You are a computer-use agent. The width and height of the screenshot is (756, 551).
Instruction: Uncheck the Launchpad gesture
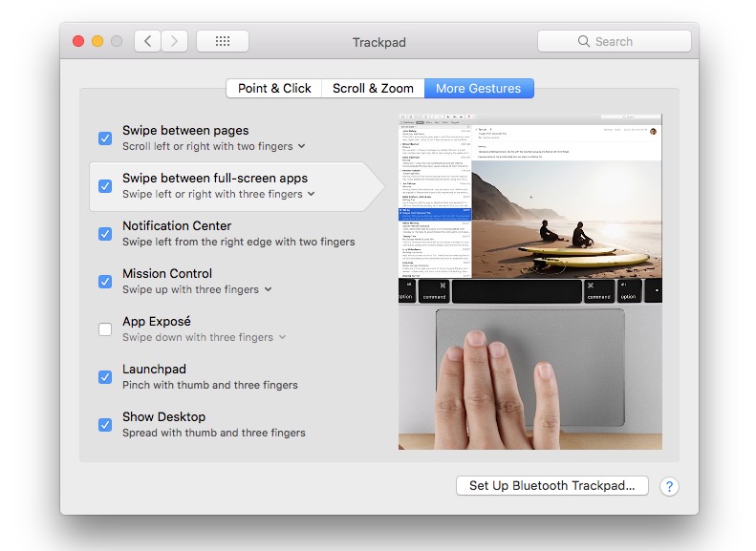click(x=105, y=377)
